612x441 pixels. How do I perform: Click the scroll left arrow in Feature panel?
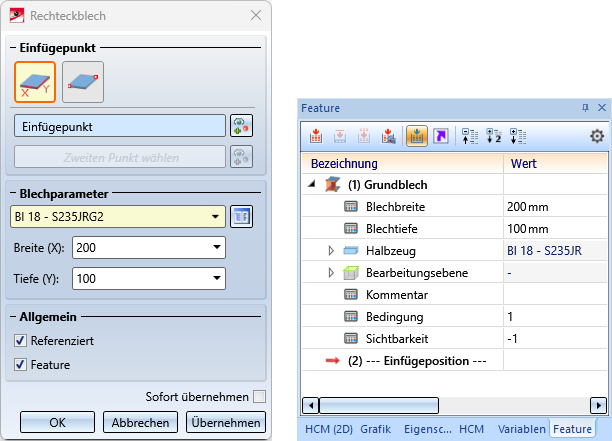point(311,405)
